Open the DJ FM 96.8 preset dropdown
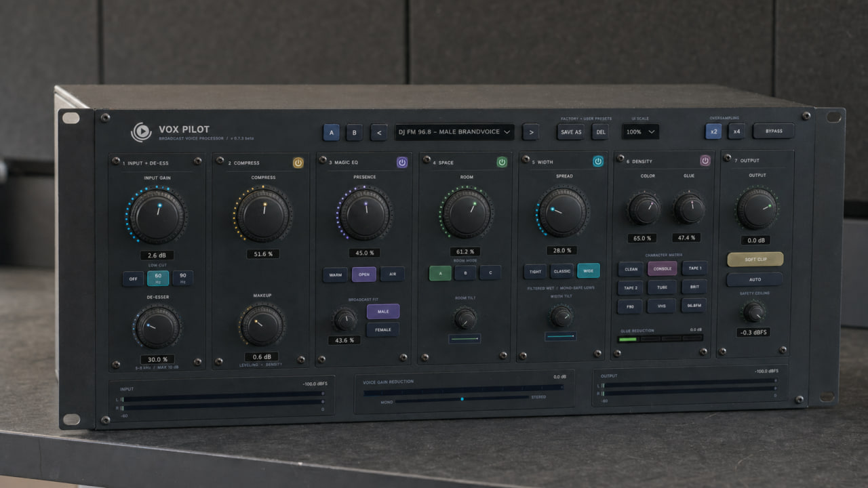Screen dimensions: 868x488 [454, 132]
